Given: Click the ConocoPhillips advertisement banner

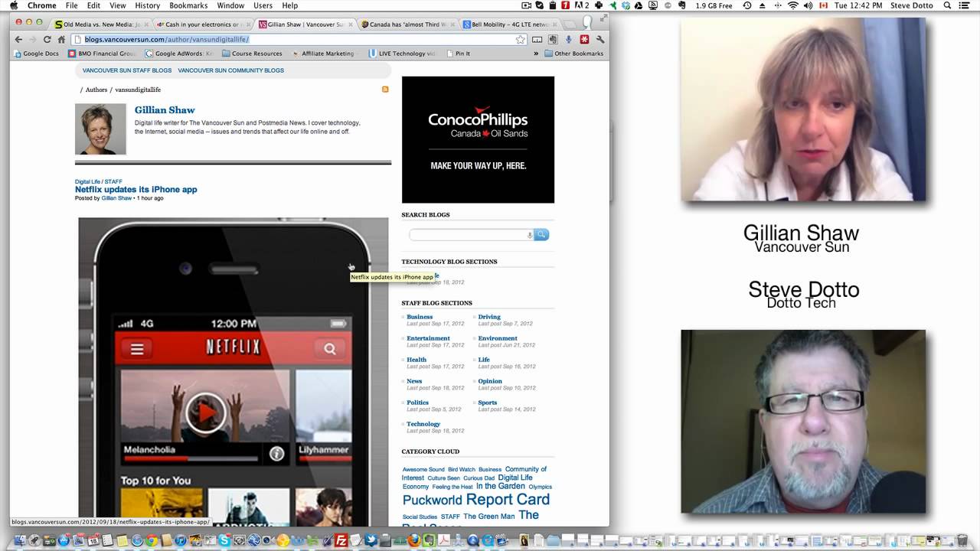Looking at the screenshot, I should coord(478,139).
